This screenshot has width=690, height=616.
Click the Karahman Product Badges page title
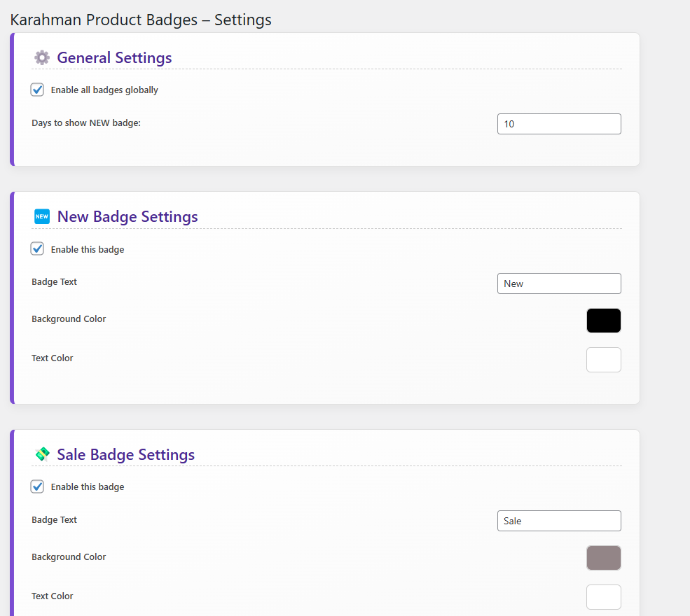[x=141, y=20]
